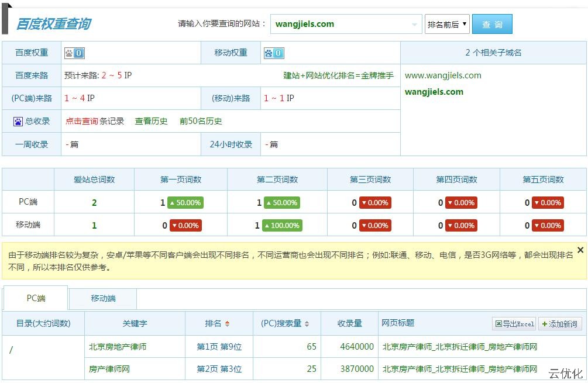Switch to the 移动端 tab
The width and height of the screenshot is (588, 383).
(103, 298)
